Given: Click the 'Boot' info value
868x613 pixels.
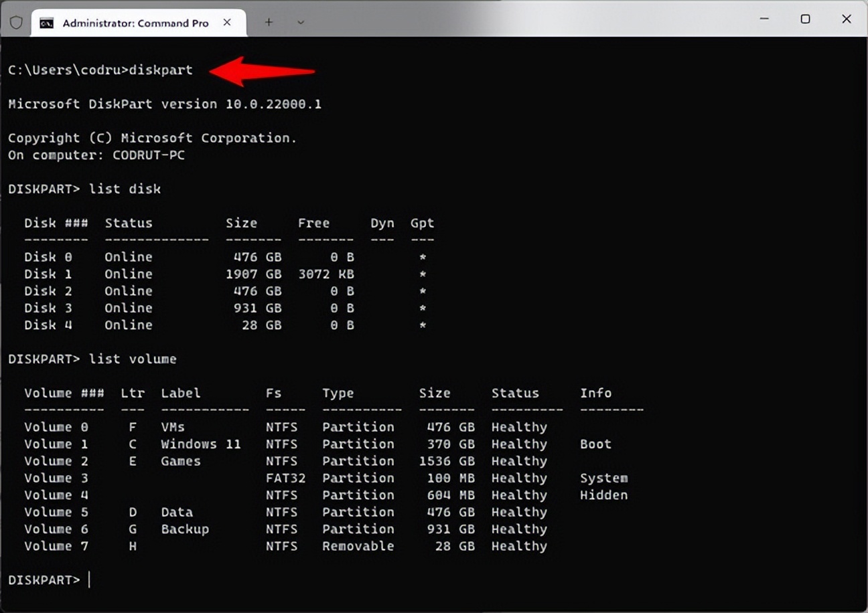Looking at the screenshot, I should point(596,444).
